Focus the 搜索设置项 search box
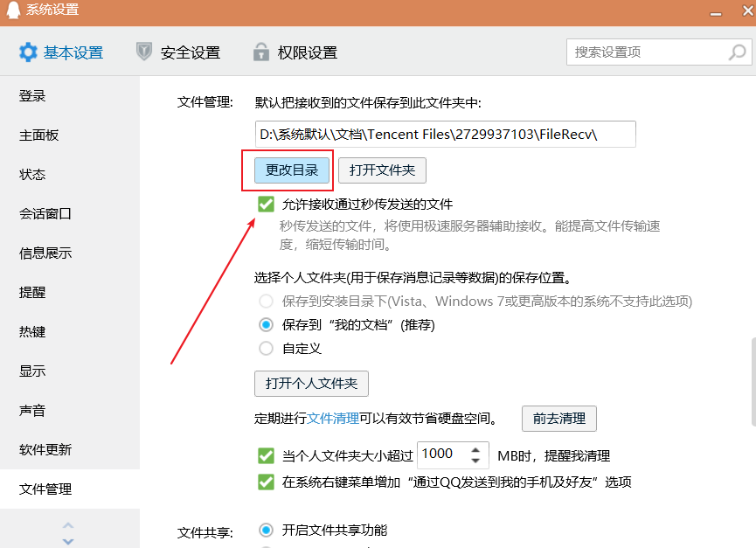Screen dimensions: 756x548 click(659, 52)
